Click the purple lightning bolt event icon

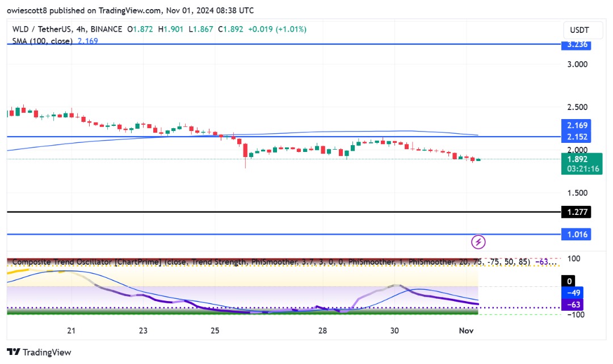pyautogui.click(x=478, y=242)
